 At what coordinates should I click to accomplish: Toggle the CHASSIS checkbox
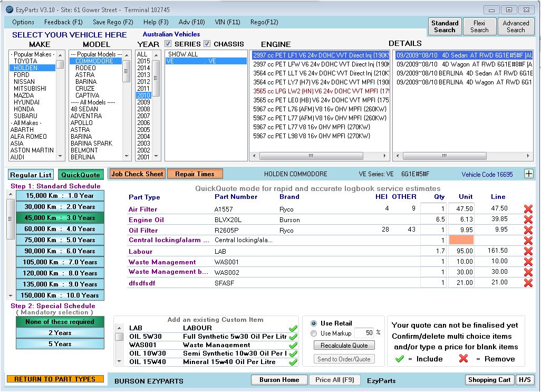pos(207,43)
